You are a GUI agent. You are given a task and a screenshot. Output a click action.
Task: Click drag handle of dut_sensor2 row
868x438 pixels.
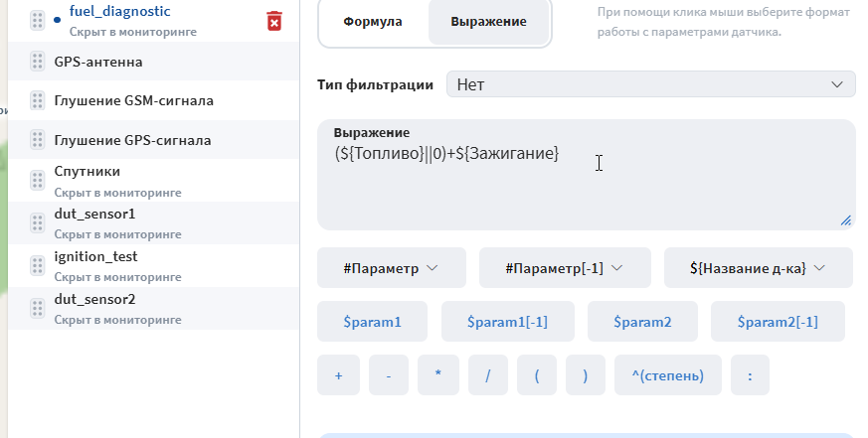click(x=37, y=308)
